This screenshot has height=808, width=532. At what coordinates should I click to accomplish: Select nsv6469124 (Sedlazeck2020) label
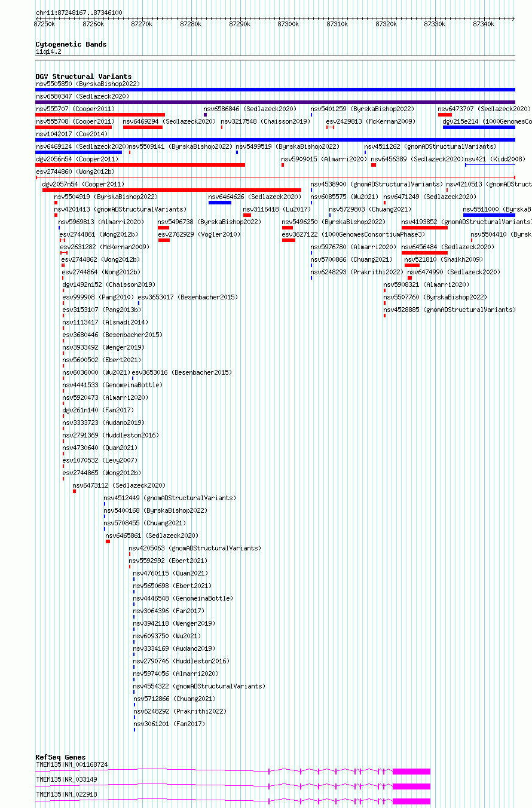tap(81, 146)
